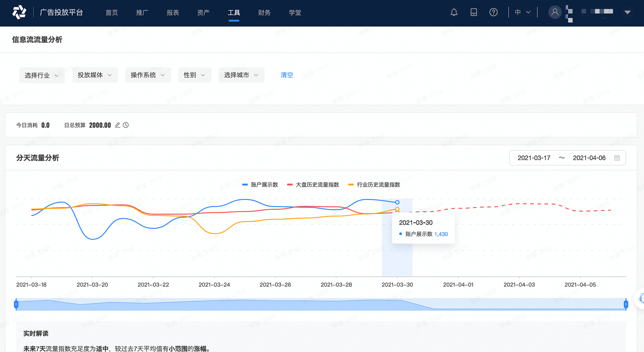Click the edit pencil icon next to 日总预算

coord(117,125)
